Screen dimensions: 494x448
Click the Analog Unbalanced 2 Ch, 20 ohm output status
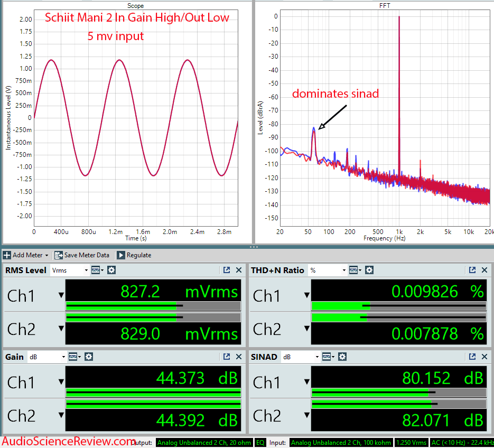pyautogui.click(x=204, y=443)
